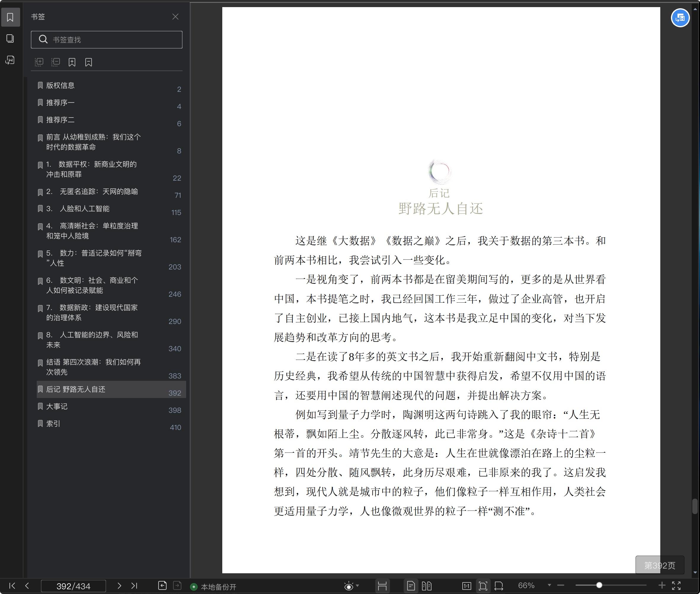Enter full screen mode
The width and height of the screenshot is (700, 594).
[676, 586]
